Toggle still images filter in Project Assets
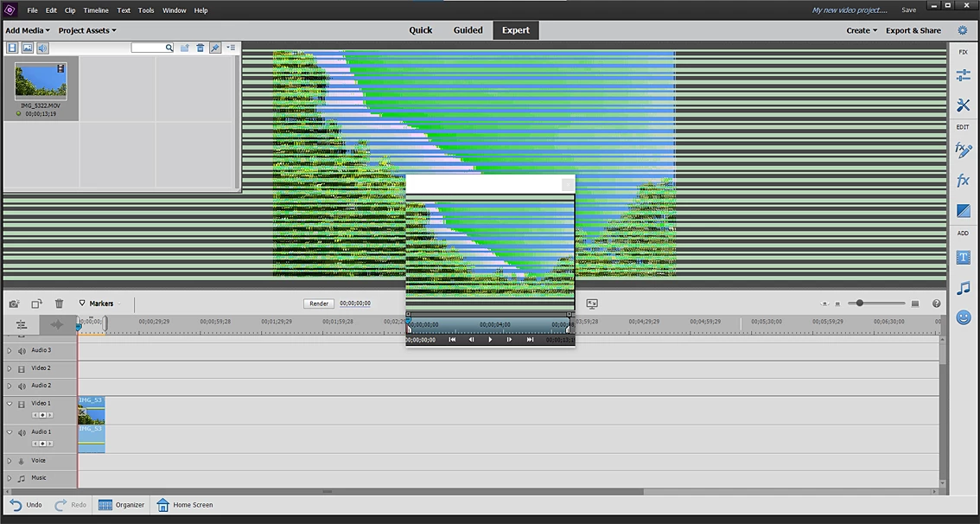The image size is (980, 524). (x=28, y=48)
